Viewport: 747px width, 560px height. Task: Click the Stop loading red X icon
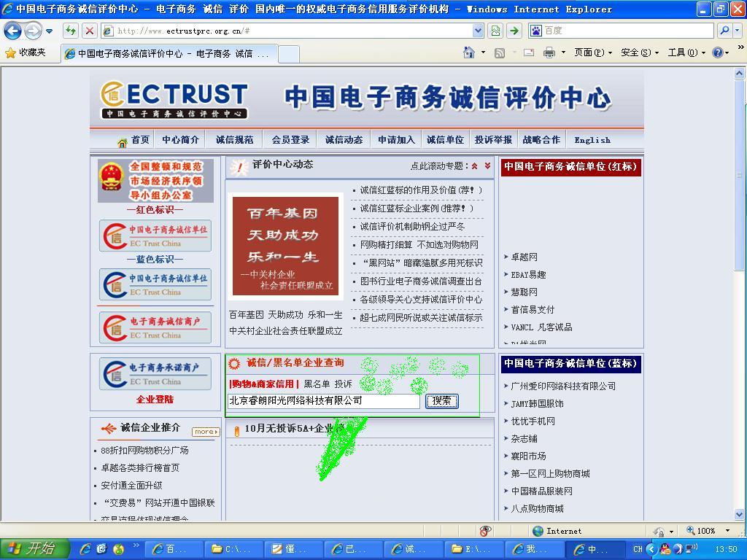pyautogui.click(x=89, y=31)
